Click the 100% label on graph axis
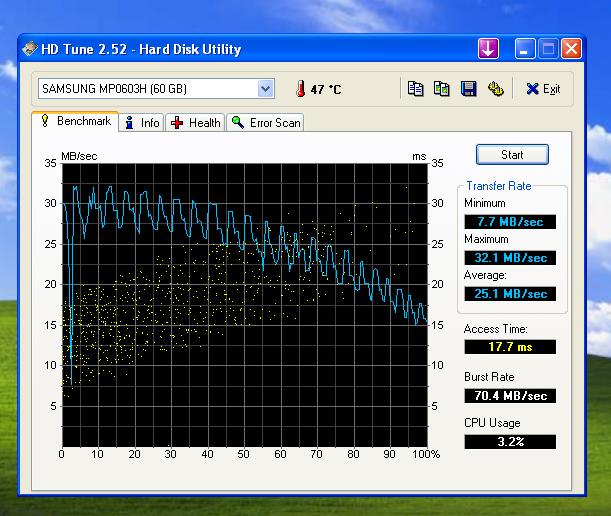Image resolution: width=611 pixels, height=516 pixels. click(426, 454)
